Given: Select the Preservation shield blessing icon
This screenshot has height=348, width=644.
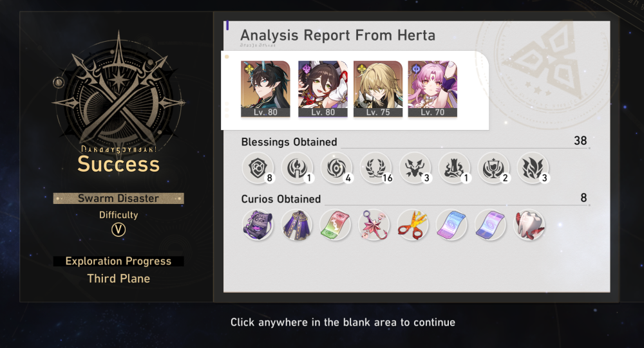Looking at the screenshot, I should 258,168.
